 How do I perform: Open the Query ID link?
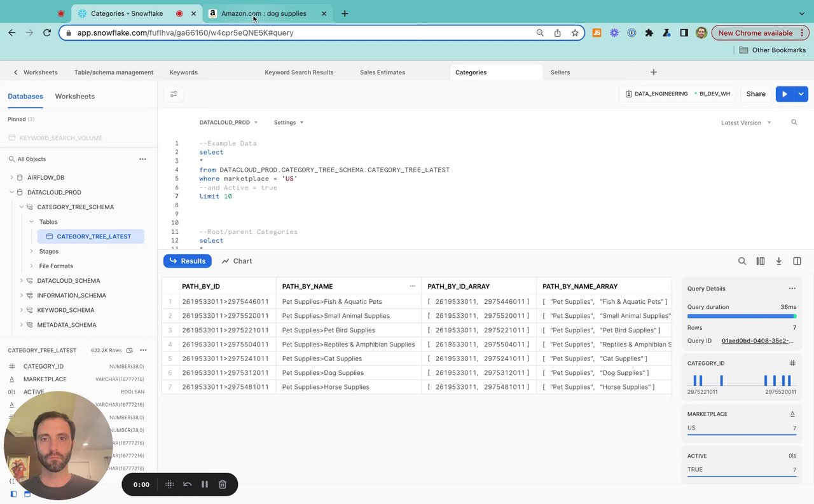[x=757, y=341]
